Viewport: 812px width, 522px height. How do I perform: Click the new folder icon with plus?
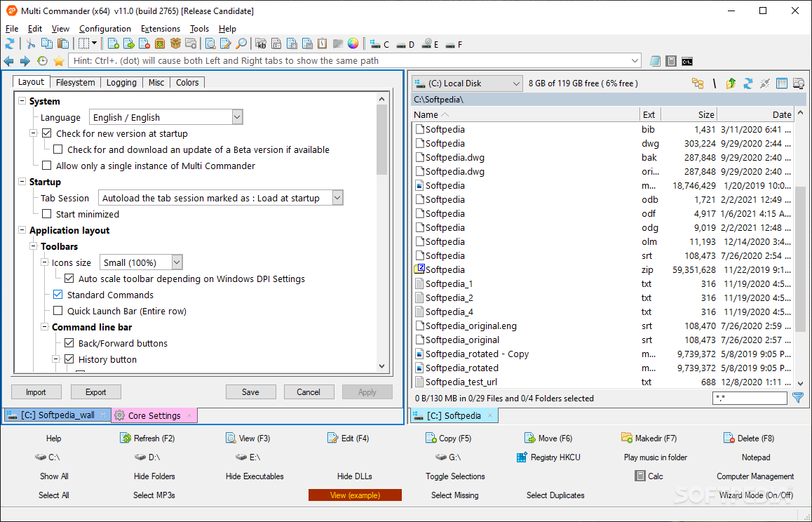[x=191, y=44]
